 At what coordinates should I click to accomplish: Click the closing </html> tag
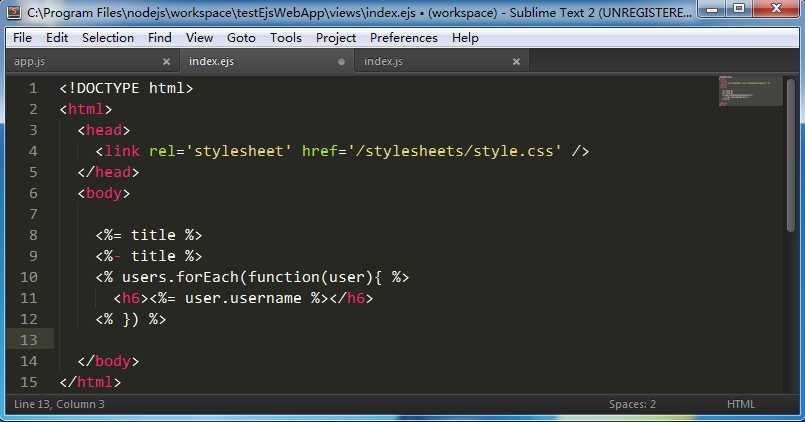coord(90,382)
